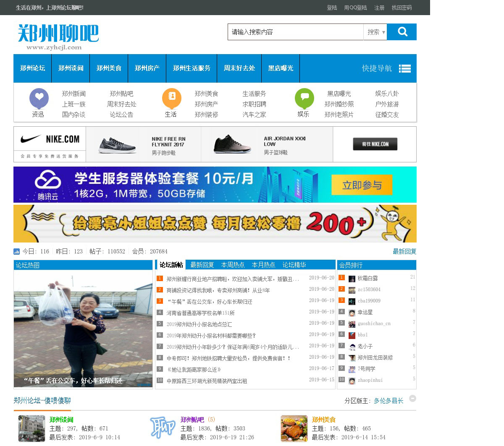Open zhaopinhui member avatar
504x446 pixels.
click(x=352, y=381)
